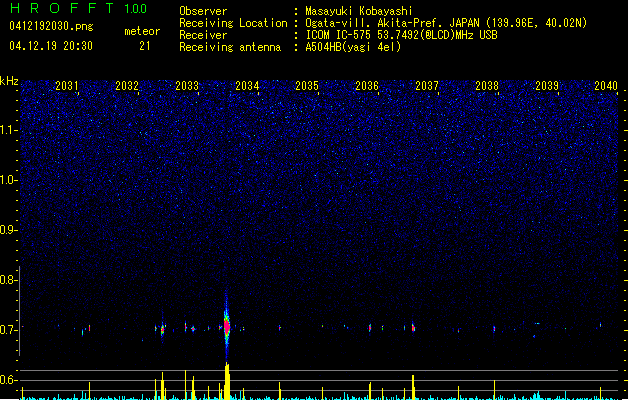The height and width of the screenshot is (400, 629).
Task: Click the Observer field label
Action: point(203,11)
